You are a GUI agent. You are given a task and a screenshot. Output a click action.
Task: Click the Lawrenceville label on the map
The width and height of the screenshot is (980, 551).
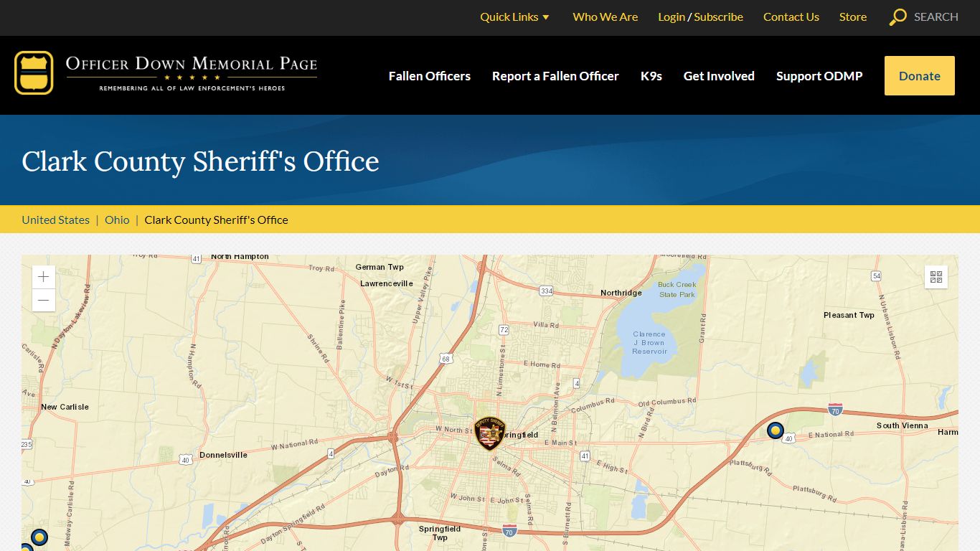pos(387,283)
